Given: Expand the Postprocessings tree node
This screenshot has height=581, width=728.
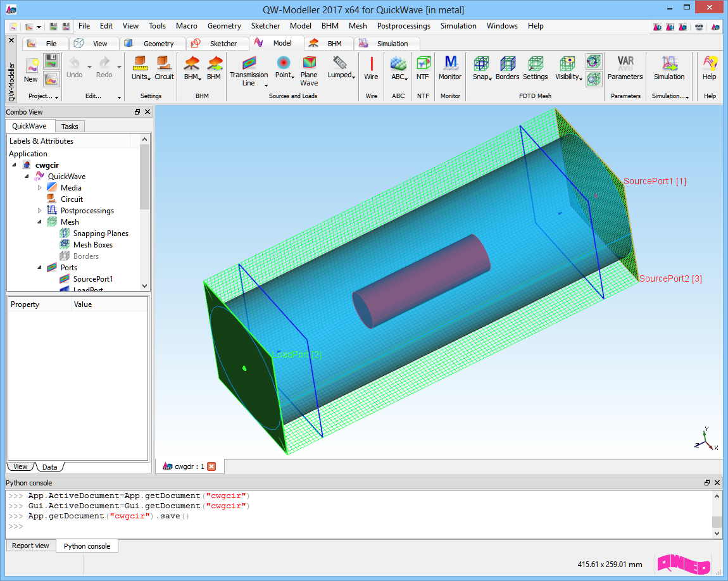Looking at the screenshot, I should (39, 210).
